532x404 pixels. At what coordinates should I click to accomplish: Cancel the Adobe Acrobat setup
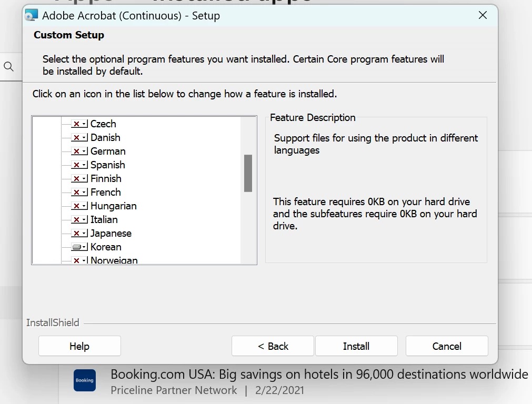[447, 346]
